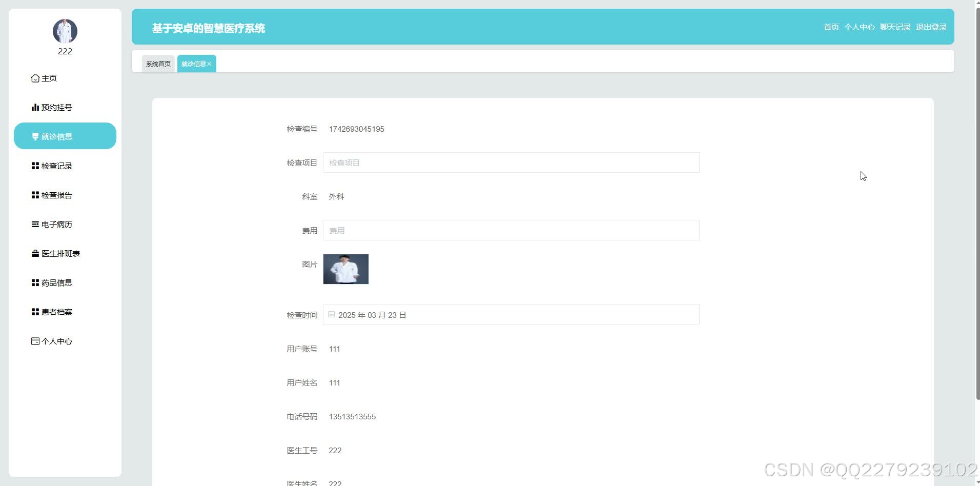980x486 pixels.
Task: Switch to the 系统首页 tab
Action: (158, 64)
